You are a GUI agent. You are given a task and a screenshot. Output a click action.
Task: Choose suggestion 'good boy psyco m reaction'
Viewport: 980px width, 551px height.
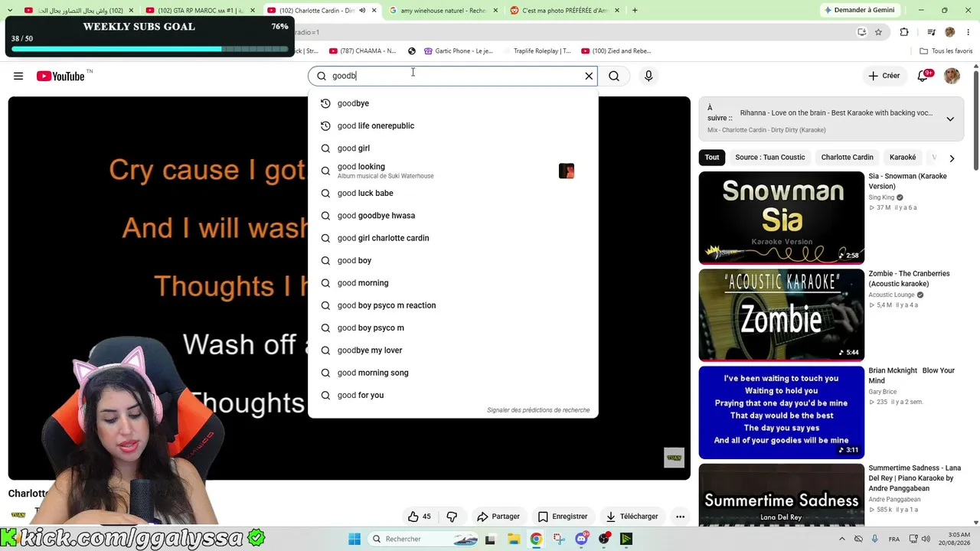(x=452, y=305)
